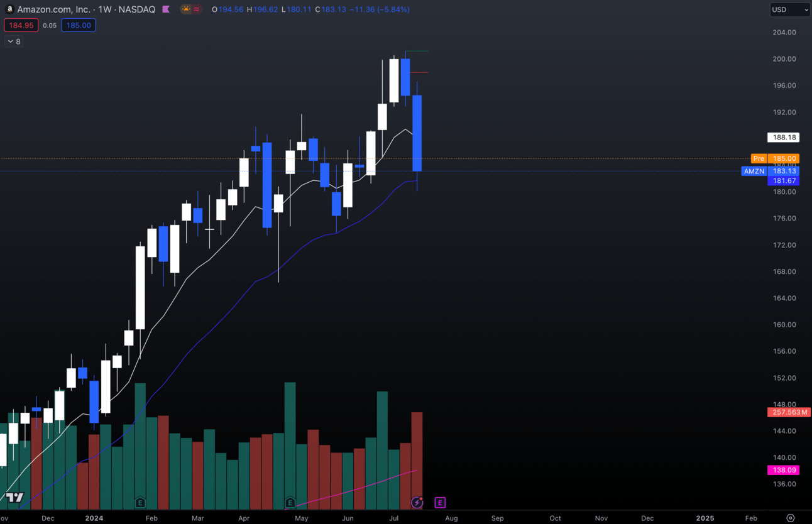Image resolution: width=812 pixels, height=524 pixels.
Task: Click the 2024 label on time axis
Action: [94, 518]
